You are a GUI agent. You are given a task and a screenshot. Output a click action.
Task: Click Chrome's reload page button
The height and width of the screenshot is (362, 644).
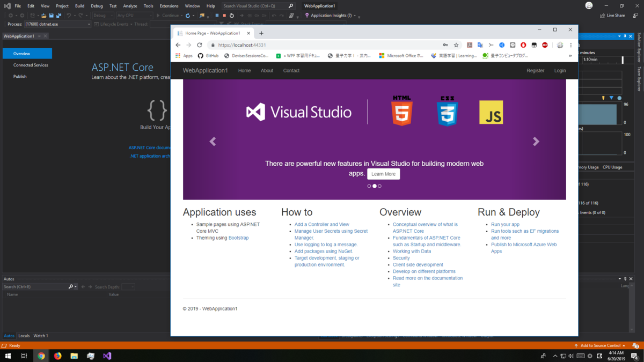[x=200, y=45]
